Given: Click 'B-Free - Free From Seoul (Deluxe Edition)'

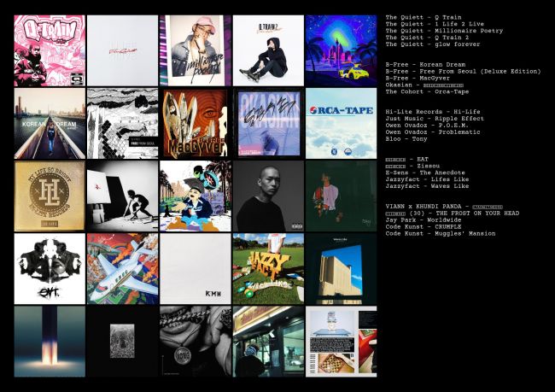Looking at the screenshot, I should click(464, 71).
